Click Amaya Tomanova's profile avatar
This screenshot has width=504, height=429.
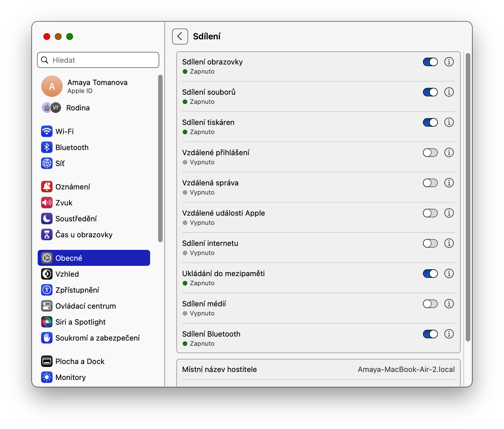click(52, 86)
